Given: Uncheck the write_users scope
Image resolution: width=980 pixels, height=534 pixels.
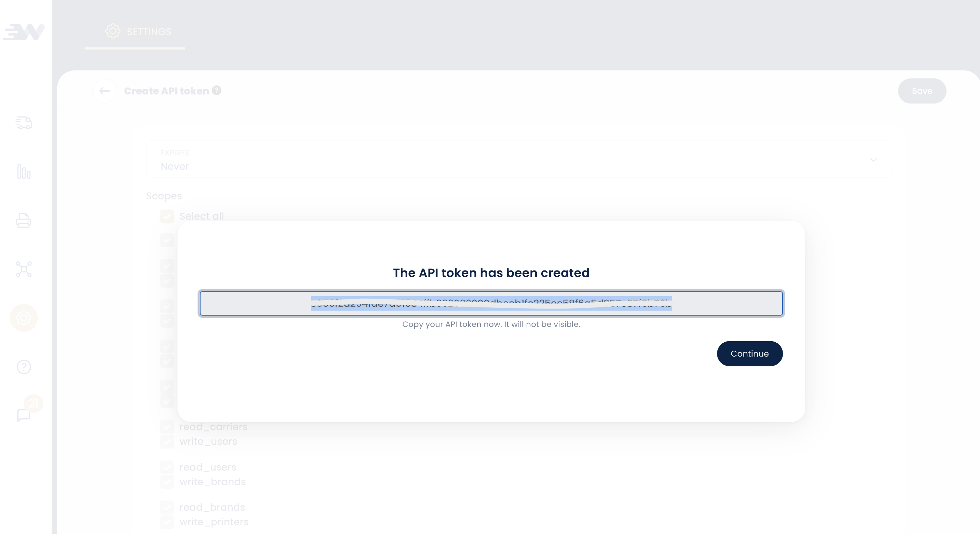Looking at the screenshot, I should 167,442.
